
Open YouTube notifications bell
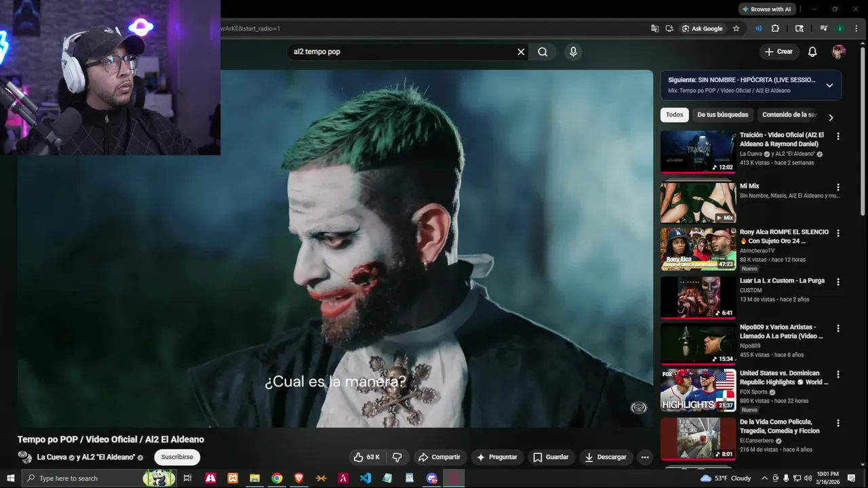tap(812, 52)
